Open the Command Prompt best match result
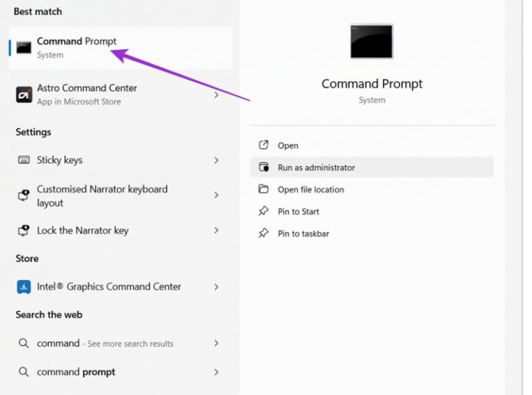This screenshot has height=395, width=532. tap(121, 48)
